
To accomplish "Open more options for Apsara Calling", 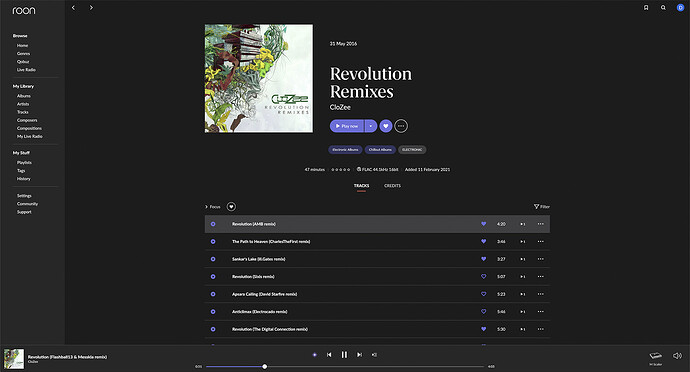I will pyautogui.click(x=540, y=294).
